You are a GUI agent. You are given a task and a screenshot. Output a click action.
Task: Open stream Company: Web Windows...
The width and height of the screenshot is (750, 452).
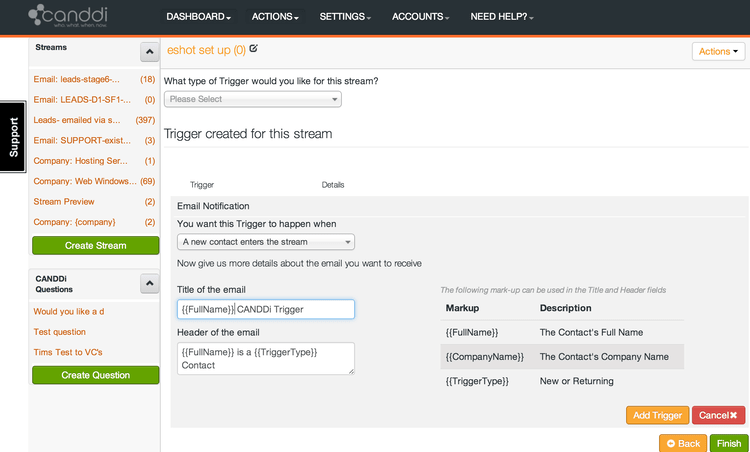[85, 181]
